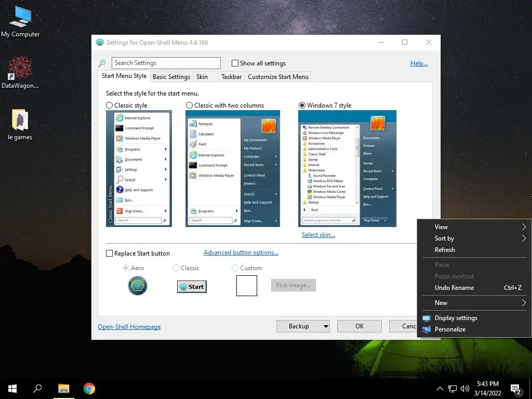Select the Start Menu Style tab

pos(124,76)
